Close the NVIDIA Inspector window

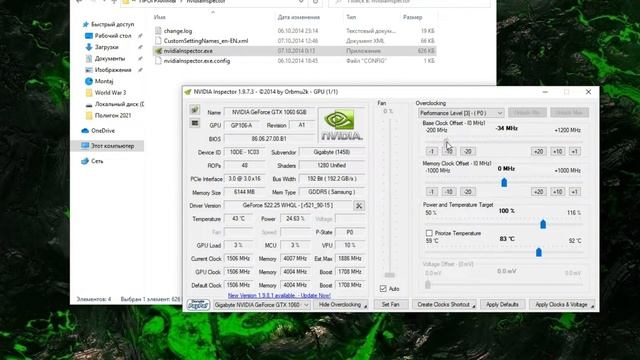click(x=588, y=92)
